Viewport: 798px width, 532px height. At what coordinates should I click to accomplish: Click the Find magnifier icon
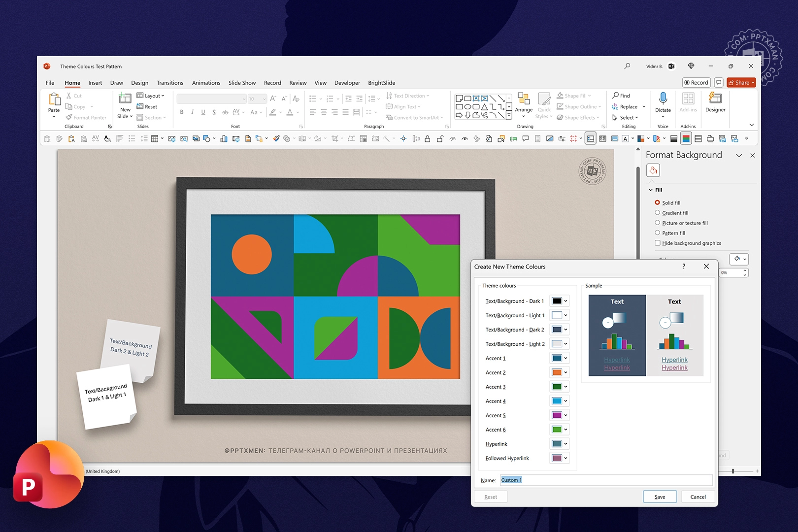616,96
